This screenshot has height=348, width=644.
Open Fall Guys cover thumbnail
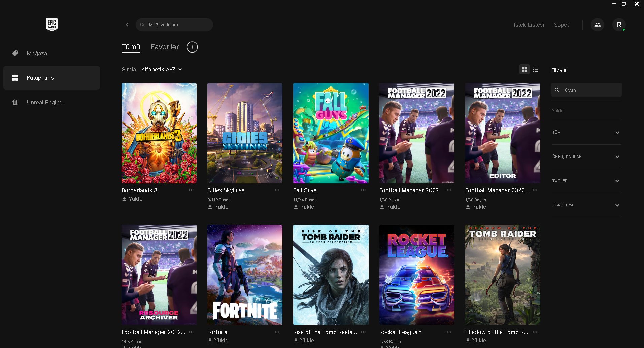pyautogui.click(x=331, y=133)
